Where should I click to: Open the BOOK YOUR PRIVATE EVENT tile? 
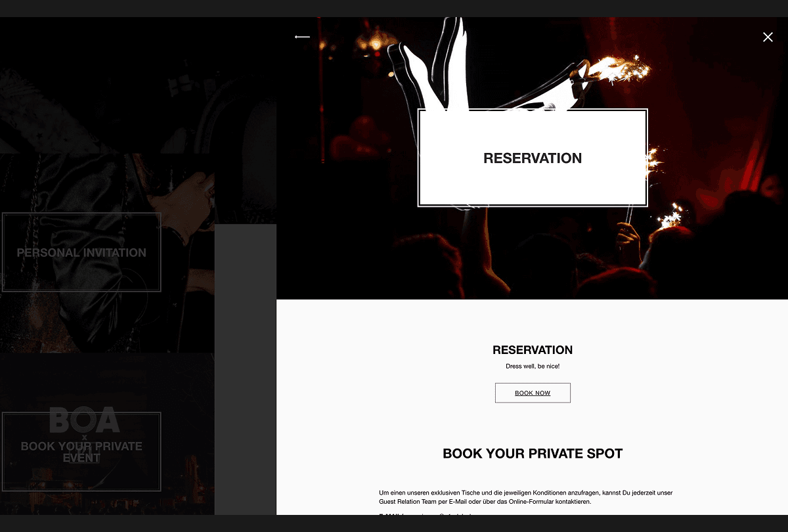[81, 452]
